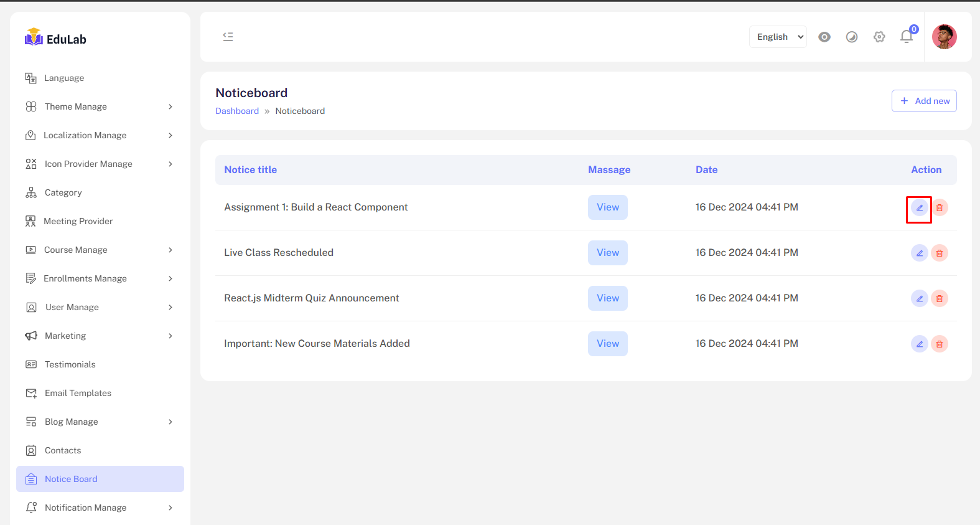Open the English language dropdown
This screenshot has height=525, width=980.
(778, 37)
